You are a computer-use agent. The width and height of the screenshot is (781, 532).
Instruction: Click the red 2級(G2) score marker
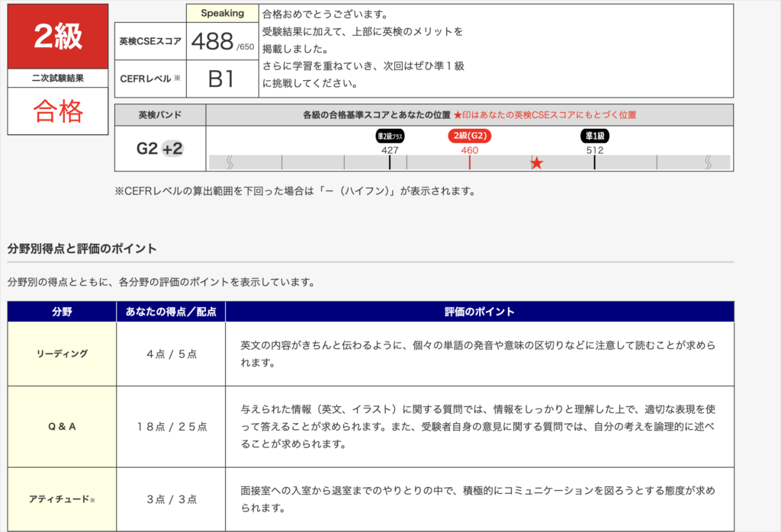pos(468,137)
